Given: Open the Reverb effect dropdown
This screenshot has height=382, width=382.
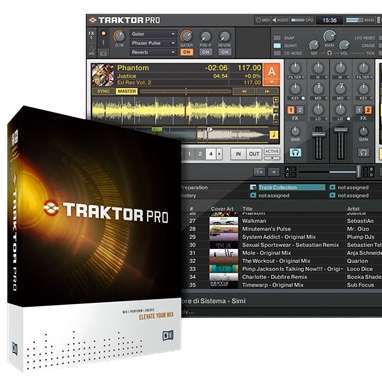Looking at the screenshot, I should (x=153, y=52).
